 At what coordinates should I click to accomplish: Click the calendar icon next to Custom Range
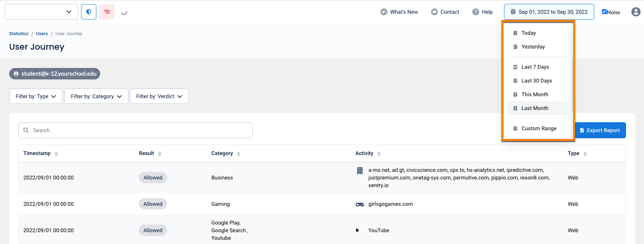pos(515,128)
